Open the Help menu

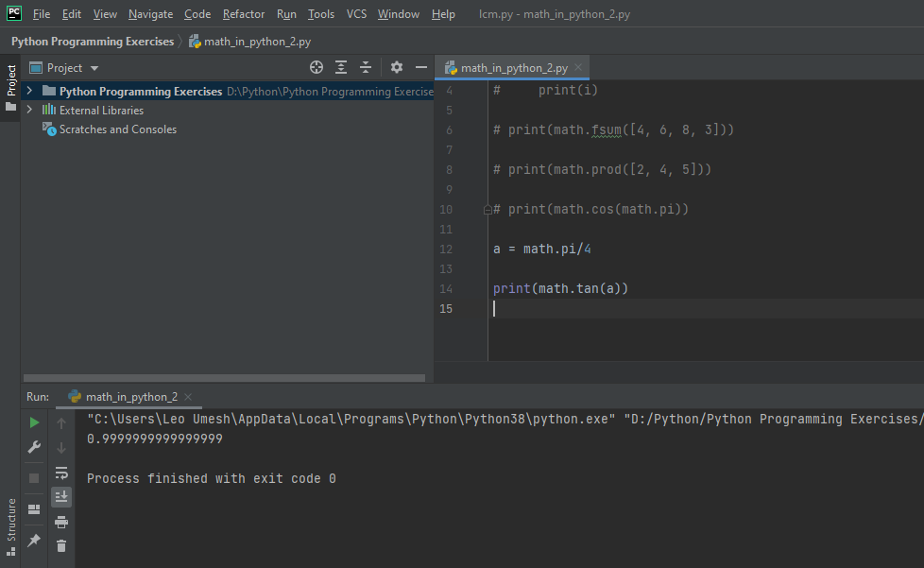443,13
